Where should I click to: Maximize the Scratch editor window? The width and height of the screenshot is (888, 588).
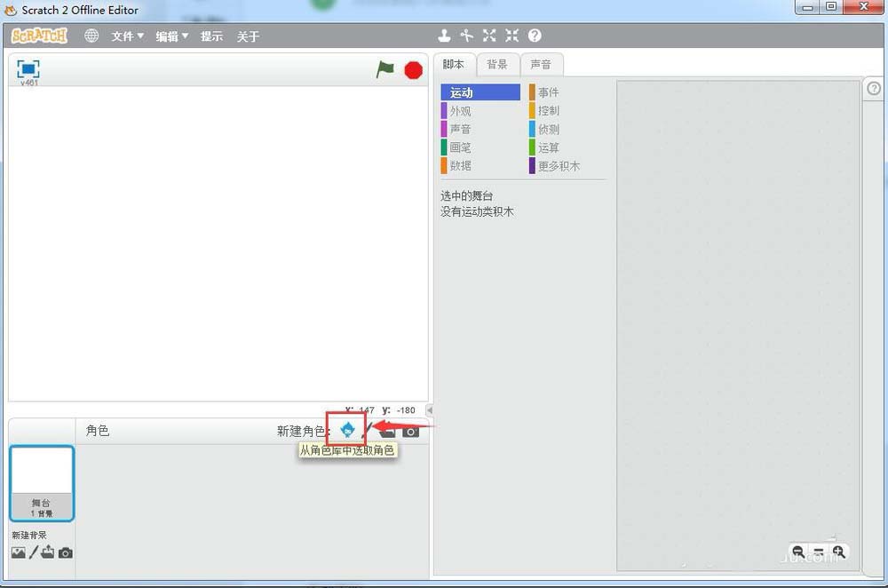(831, 7)
